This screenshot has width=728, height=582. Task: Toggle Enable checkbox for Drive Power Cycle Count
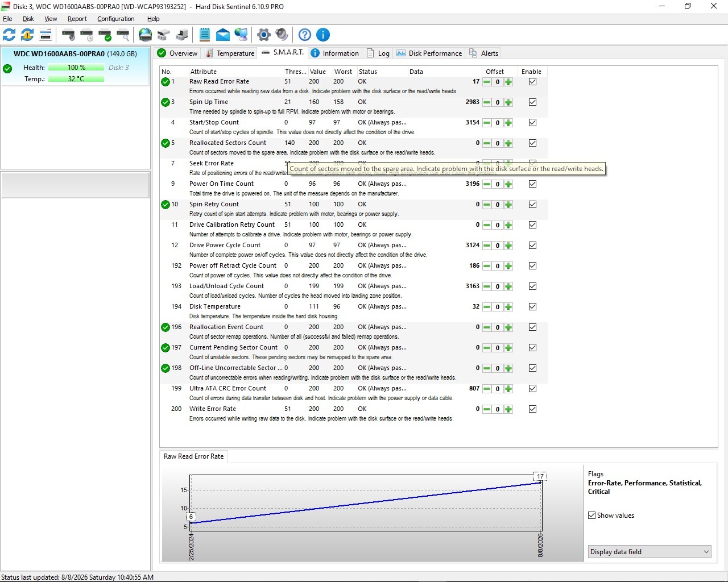point(532,246)
